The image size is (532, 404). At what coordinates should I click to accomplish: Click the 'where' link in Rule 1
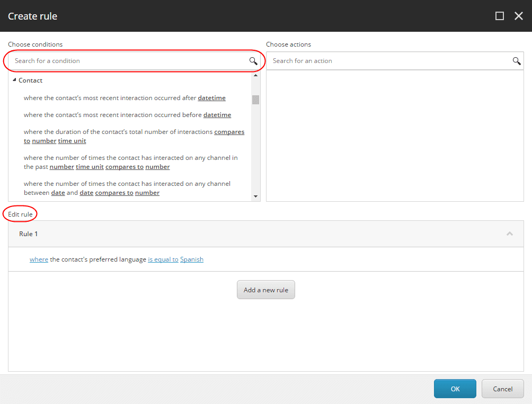click(39, 259)
